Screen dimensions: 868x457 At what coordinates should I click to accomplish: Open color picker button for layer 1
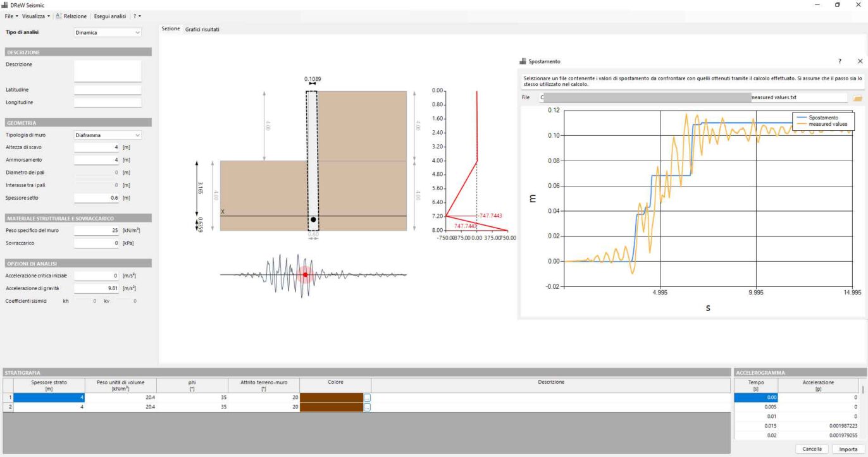pyautogui.click(x=367, y=398)
